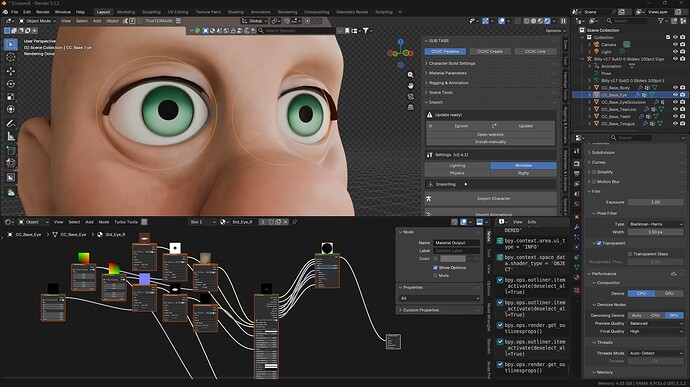Open the Render menu
The width and height of the screenshot is (690, 387).
[43, 12]
